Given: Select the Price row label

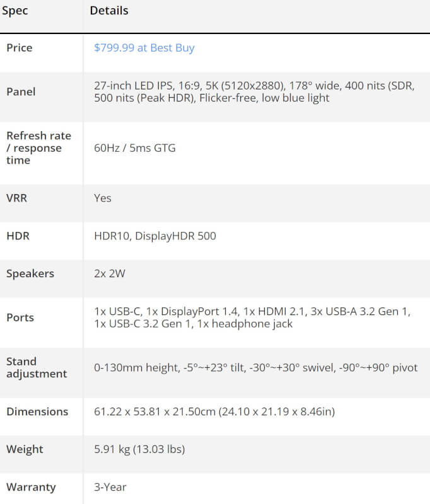Looking at the screenshot, I should [20, 48].
